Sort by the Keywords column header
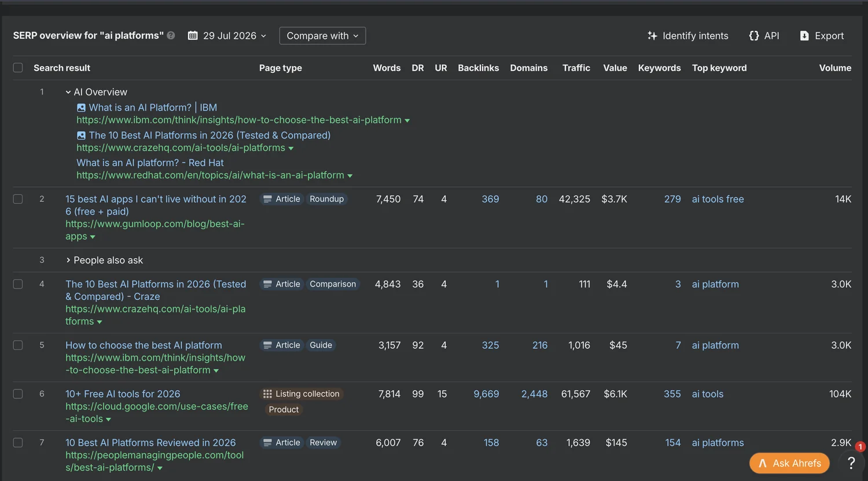 pos(659,68)
